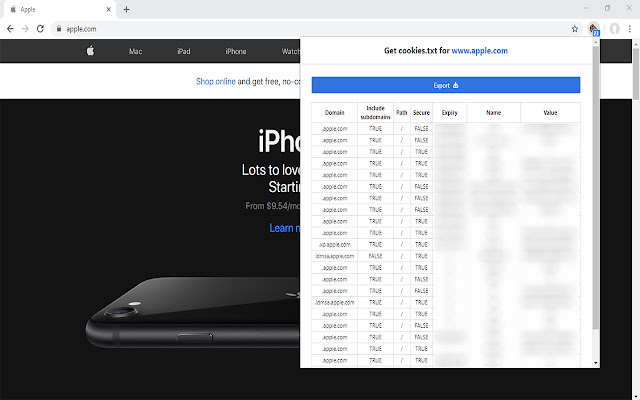The width and height of the screenshot is (640, 400).
Task: Click FALSE in the idmsa.apple.com row
Action: point(375,256)
